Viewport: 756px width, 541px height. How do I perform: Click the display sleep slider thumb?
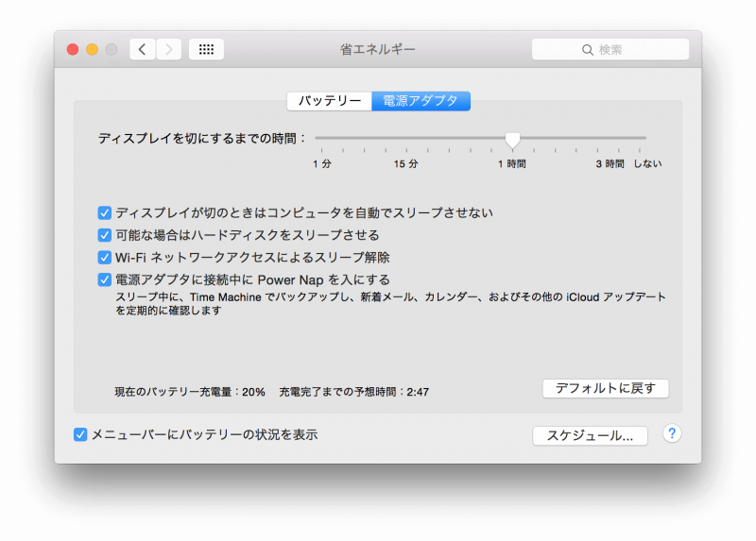pyautogui.click(x=512, y=140)
